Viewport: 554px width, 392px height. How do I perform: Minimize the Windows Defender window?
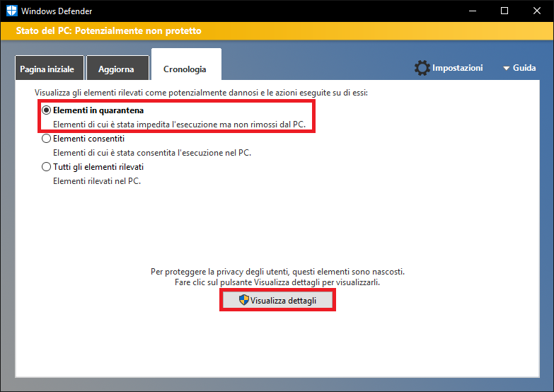[x=472, y=11]
